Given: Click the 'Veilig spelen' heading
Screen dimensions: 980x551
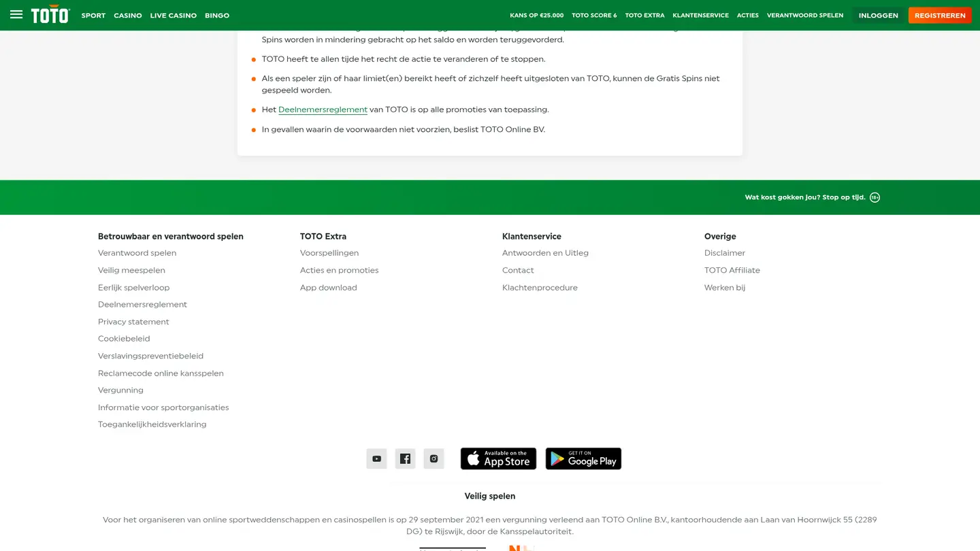Looking at the screenshot, I should point(490,496).
